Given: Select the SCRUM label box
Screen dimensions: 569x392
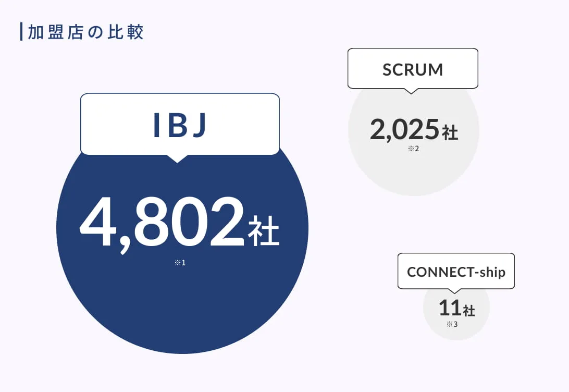Looking at the screenshot, I should [x=413, y=69].
